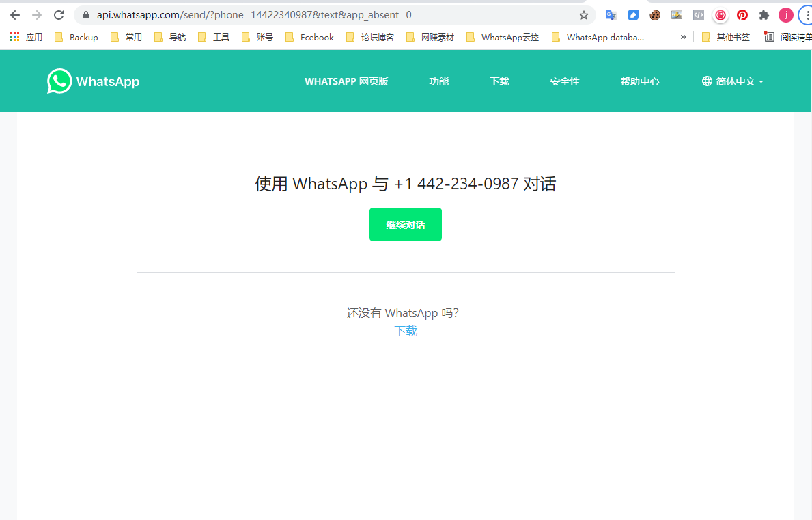Open the 功能 menu item
This screenshot has height=520, width=812.
pos(439,81)
